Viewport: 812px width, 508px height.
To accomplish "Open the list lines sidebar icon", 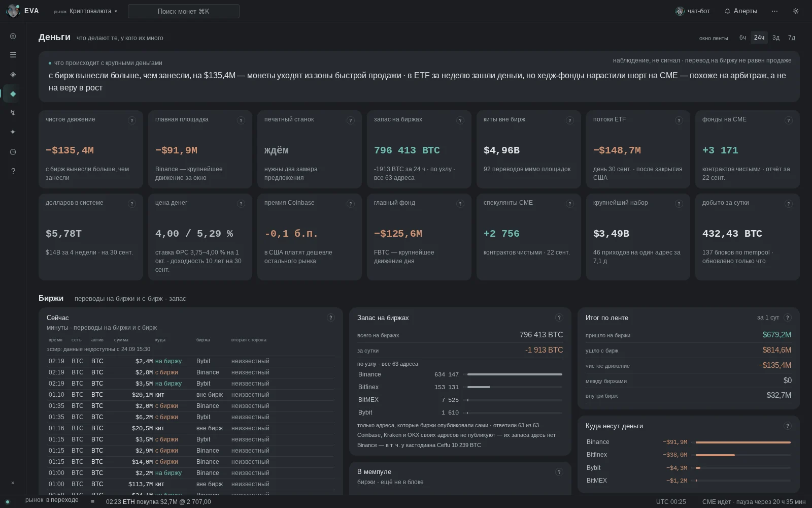I will tap(13, 55).
